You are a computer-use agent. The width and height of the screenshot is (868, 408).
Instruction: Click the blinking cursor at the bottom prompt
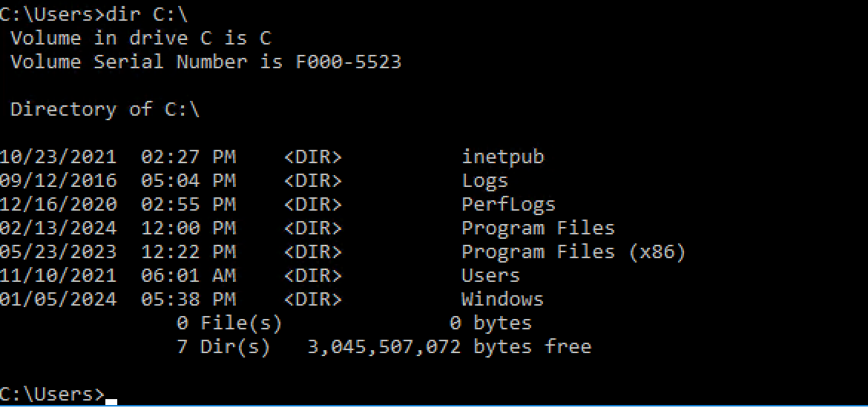pos(111,401)
